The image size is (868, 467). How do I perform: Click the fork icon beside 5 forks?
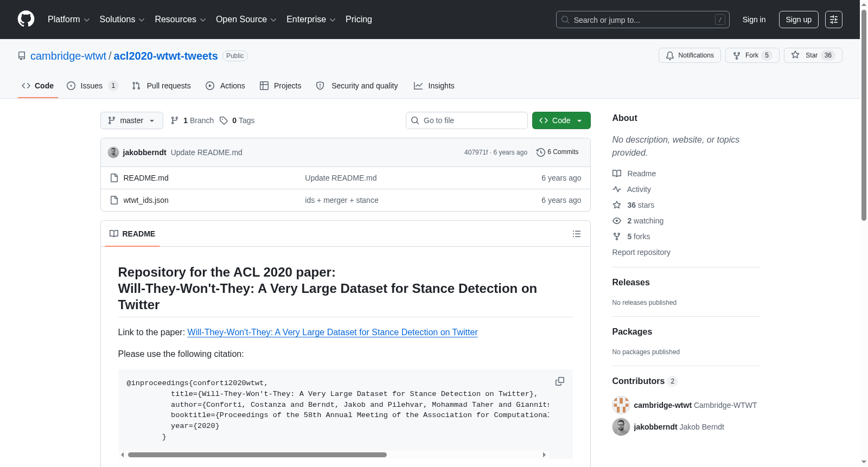click(x=617, y=236)
